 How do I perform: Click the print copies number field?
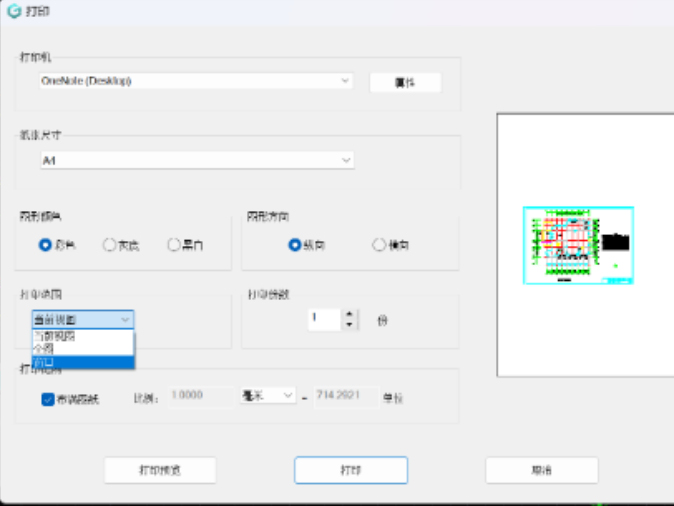coord(325,320)
